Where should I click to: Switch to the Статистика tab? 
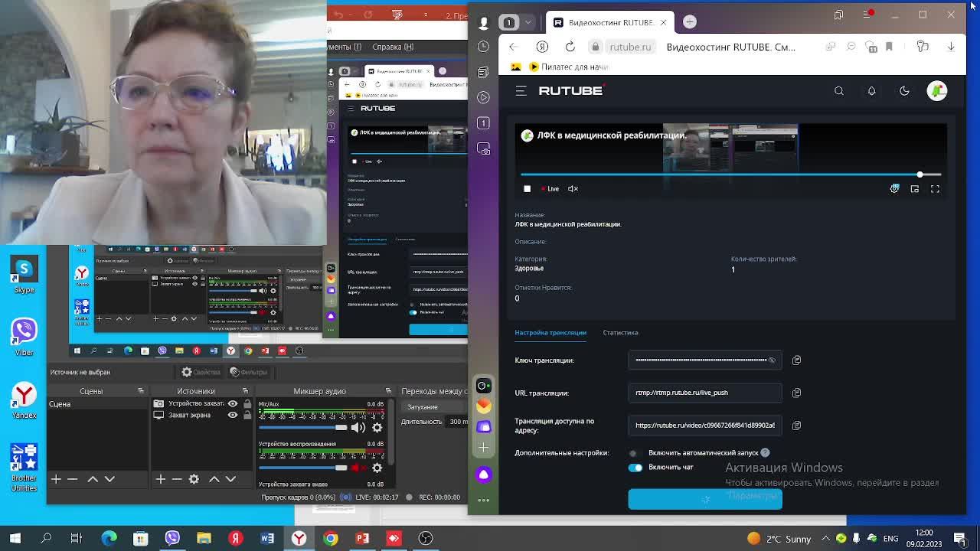620,333
